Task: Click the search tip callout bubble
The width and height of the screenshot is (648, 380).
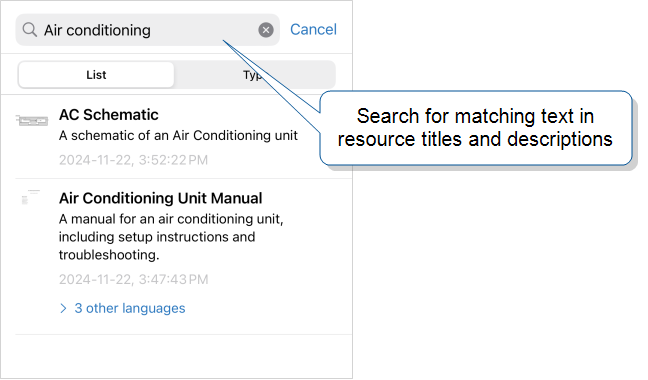Action: 476,128
